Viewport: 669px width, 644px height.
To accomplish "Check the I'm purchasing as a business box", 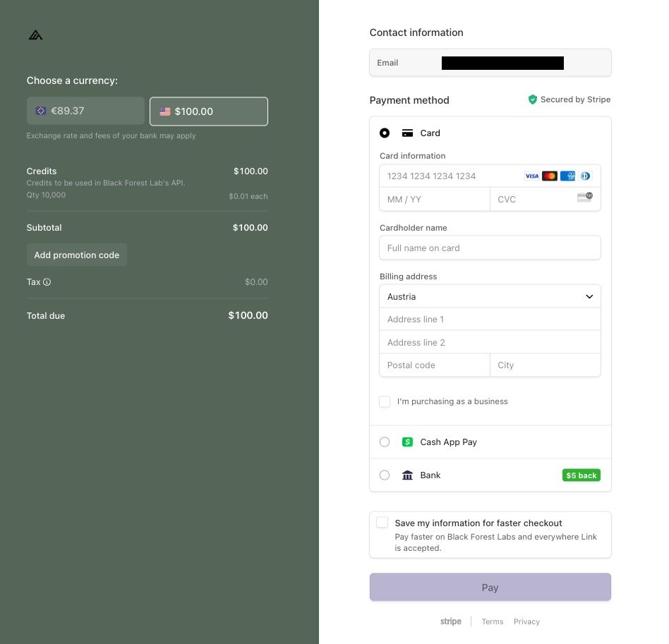I will click(x=385, y=401).
